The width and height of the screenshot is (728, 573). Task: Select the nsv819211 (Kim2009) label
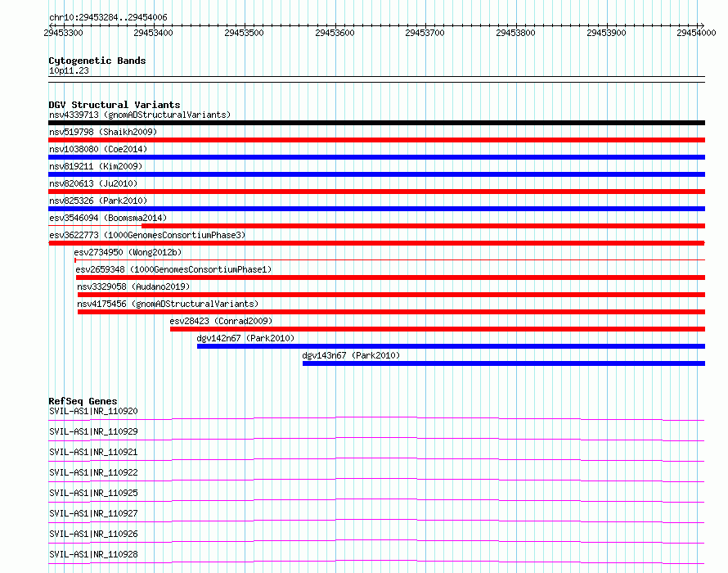[x=96, y=166]
